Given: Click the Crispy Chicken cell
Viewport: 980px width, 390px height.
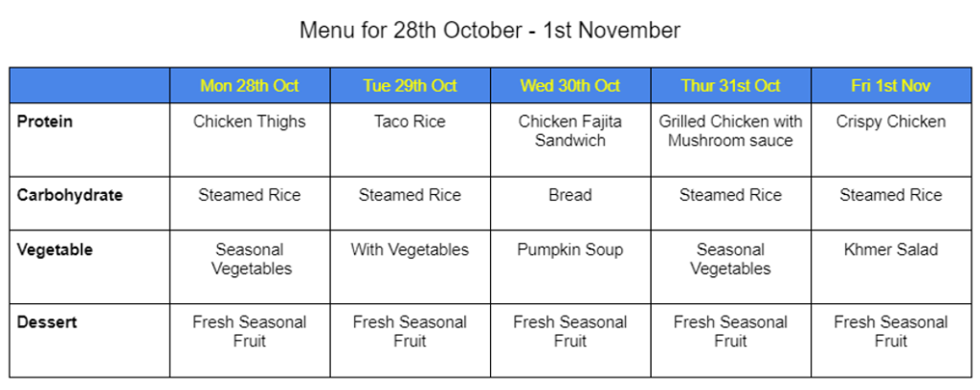Looking at the screenshot, I should 891,121.
